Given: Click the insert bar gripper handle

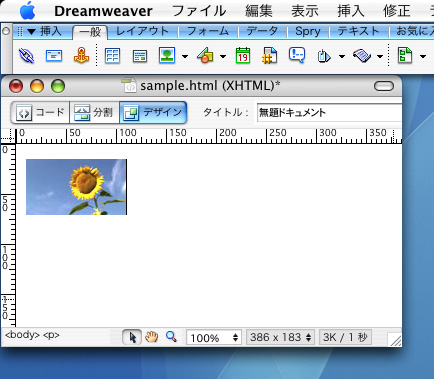Looking at the screenshot, I should [20, 32].
